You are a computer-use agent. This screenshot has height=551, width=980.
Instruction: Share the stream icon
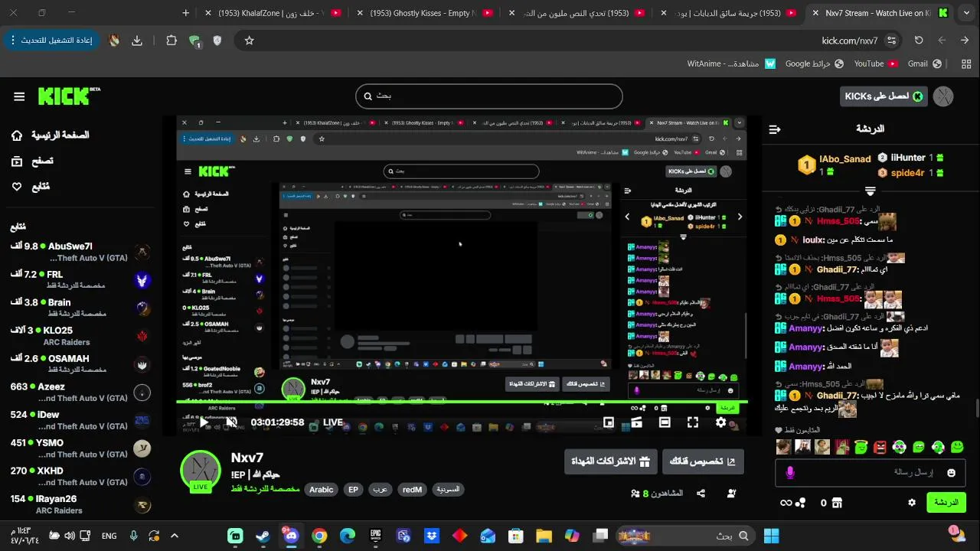pyautogui.click(x=701, y=494)
